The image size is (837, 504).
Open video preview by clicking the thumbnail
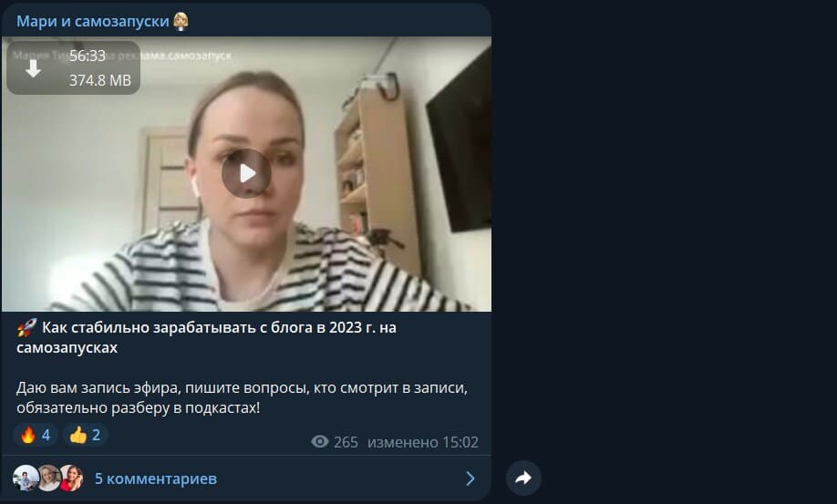pyautogui.click(x=246, y=174)
